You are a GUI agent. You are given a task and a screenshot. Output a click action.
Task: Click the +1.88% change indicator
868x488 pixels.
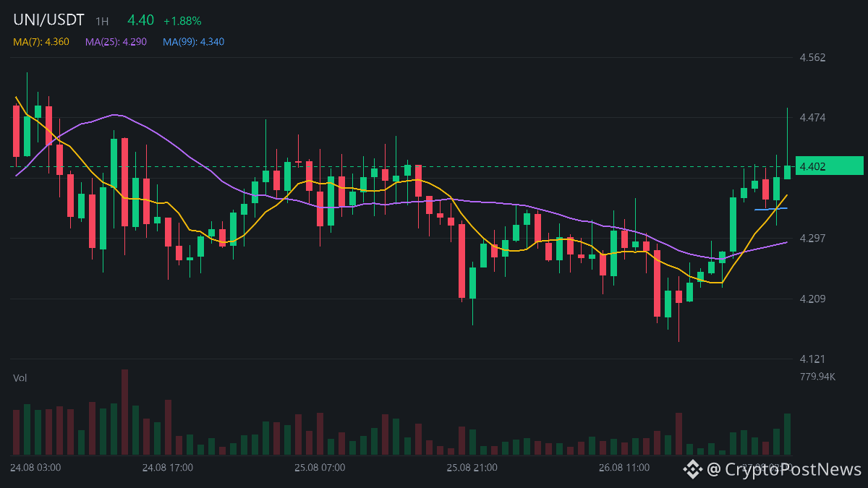coord(182,21)
